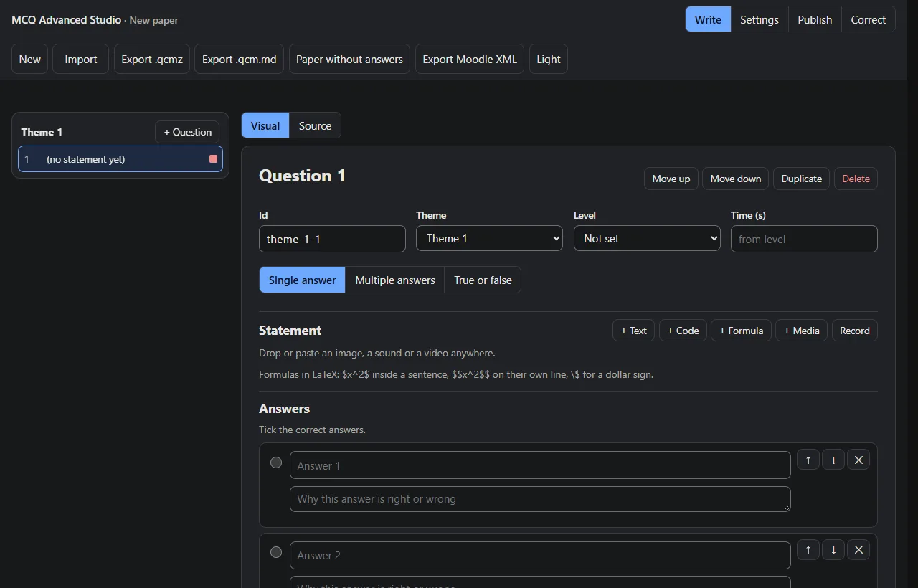The width and height of the screenshot is (918, 588).
Task: Click the red status marker on question 1
Action: 213,159
